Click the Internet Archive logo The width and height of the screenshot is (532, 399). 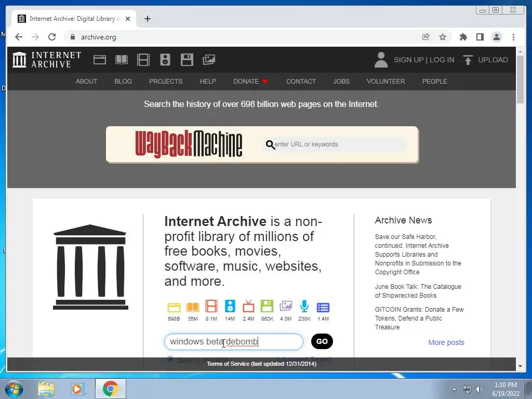point(47,60)
